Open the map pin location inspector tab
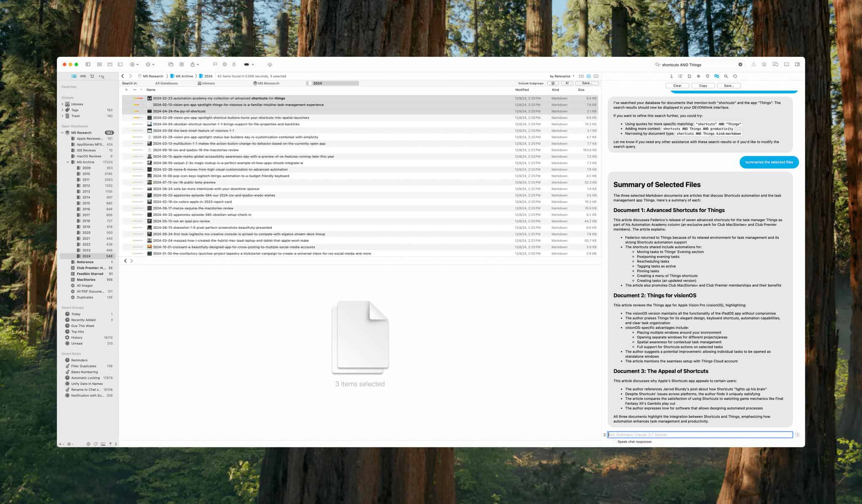 coord(708,76)
